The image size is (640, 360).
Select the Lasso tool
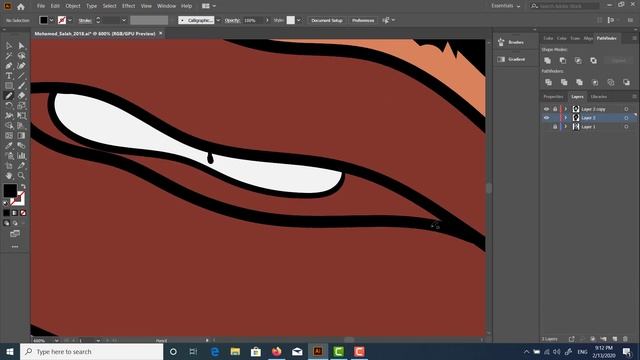22,56
